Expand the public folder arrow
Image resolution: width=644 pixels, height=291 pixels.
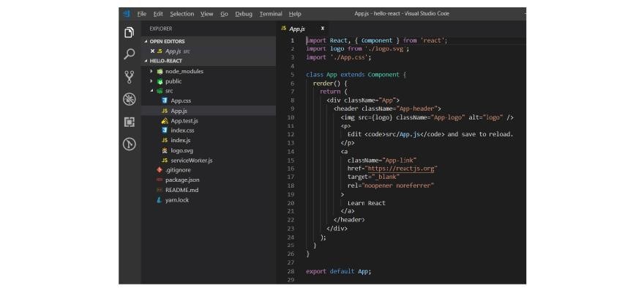click(151, 81)
